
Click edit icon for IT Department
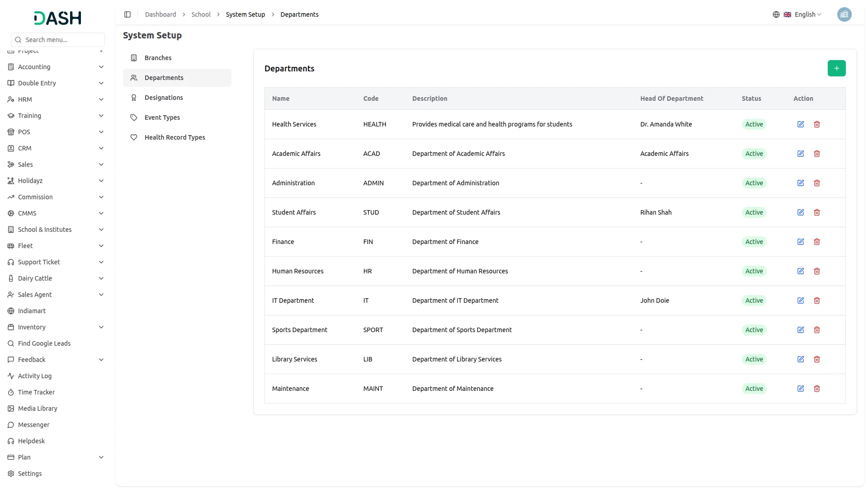800,300
